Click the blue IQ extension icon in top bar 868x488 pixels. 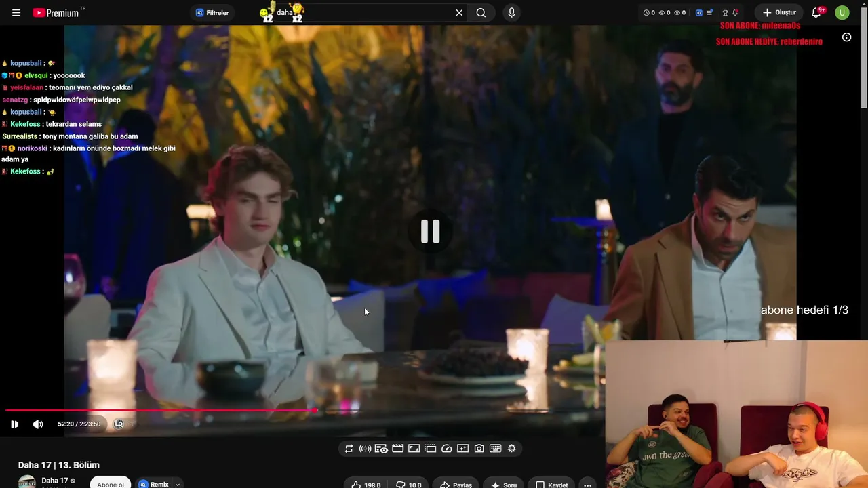pos(699,13)
